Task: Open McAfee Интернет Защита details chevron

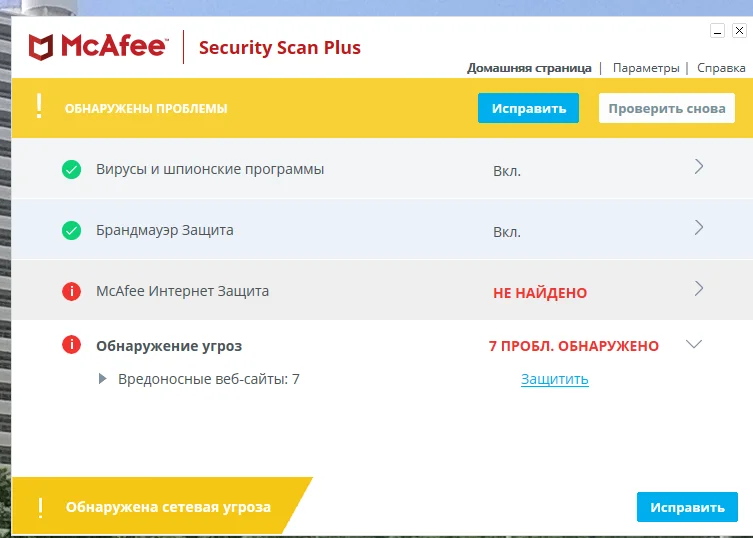Action: click(699, 289)
